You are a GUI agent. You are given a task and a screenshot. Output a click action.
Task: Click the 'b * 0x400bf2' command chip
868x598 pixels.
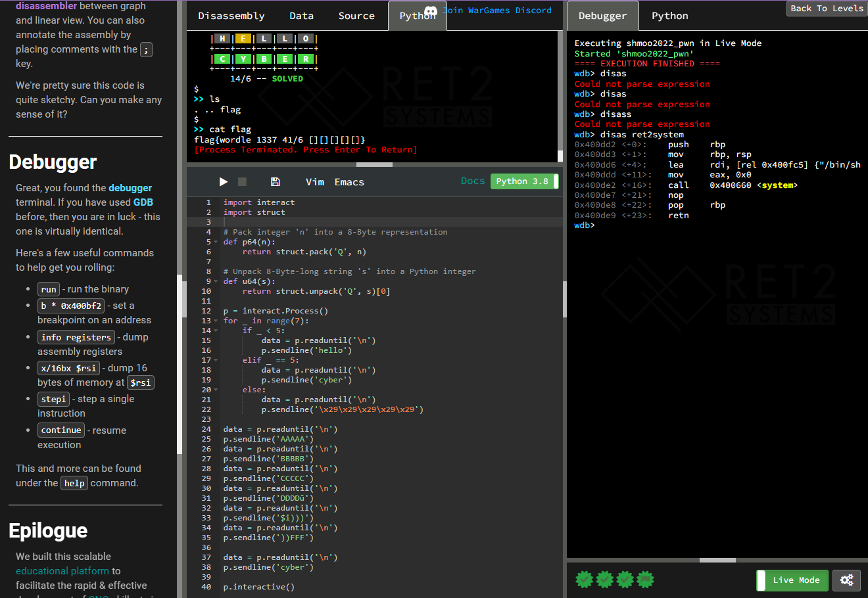(x=71, y=306)
